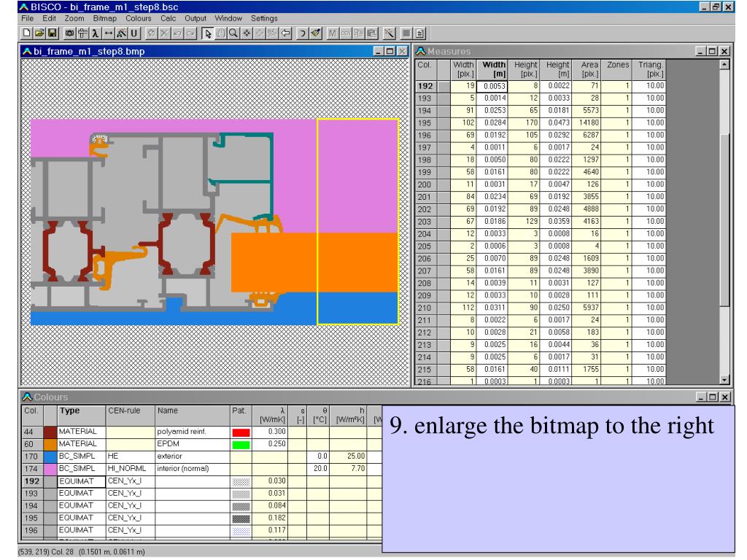Click the lambda toolbar icon
Screen dimensions: 747x560
point(96,34)
